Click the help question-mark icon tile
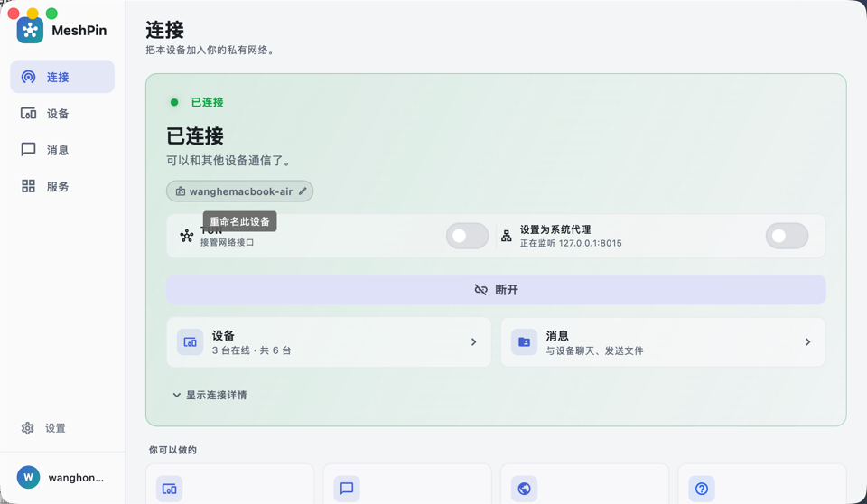The width and height of the screenshot is (867, 504). [702, 489]
